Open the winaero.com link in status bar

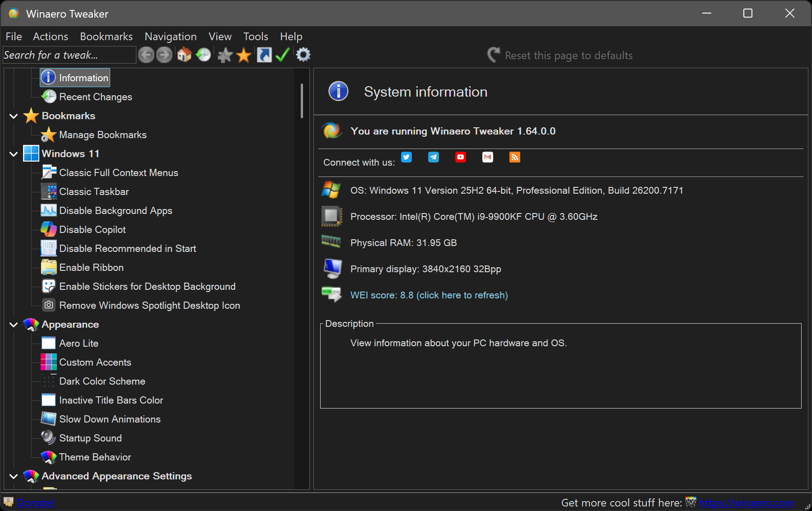[x=746, y=503]
